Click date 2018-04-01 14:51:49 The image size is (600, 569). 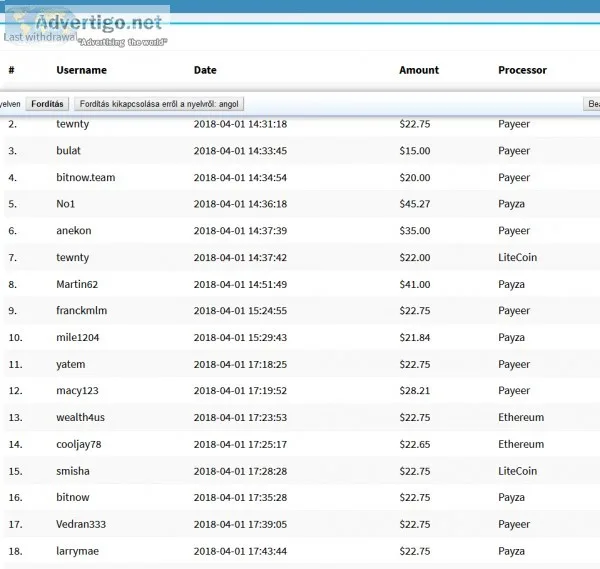pyautogui.click(x=240, y=284)
